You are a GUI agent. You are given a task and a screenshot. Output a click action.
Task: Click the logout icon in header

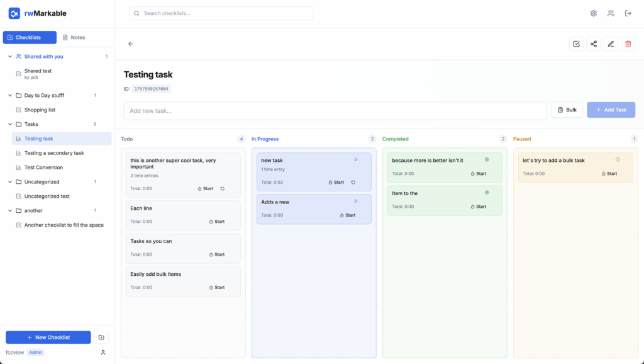(x=628, y=13)
